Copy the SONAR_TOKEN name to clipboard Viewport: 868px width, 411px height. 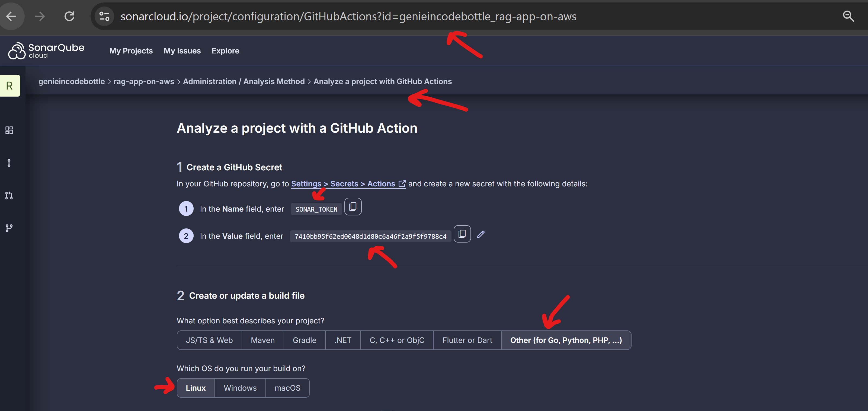[353, 206]
